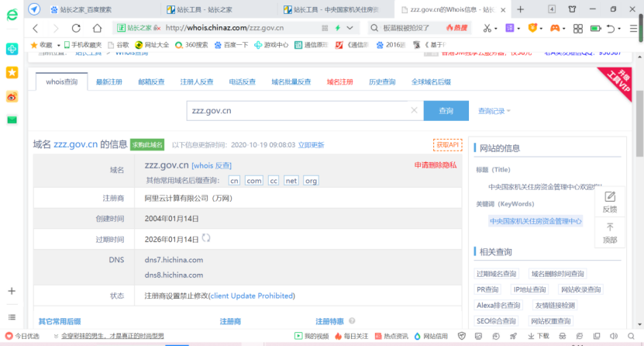Click the refresh icon beside 2026年01月14日
The image size is (644, 346).
coord(206,238)
